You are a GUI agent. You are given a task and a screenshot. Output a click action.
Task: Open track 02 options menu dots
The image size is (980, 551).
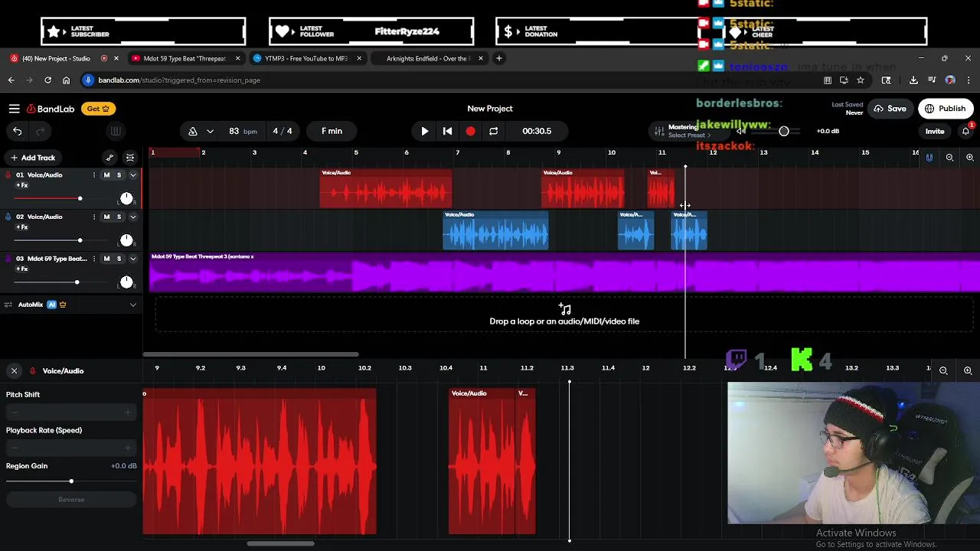tap(94, 217)
